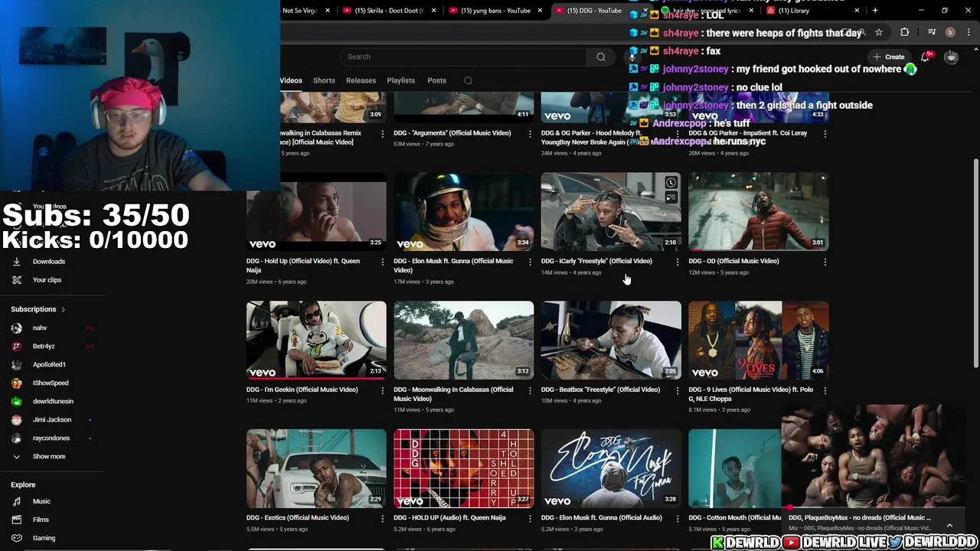980x551 pixels.
Task: Click the channel search magnifier beside Posts
Action: click(468, 80)
